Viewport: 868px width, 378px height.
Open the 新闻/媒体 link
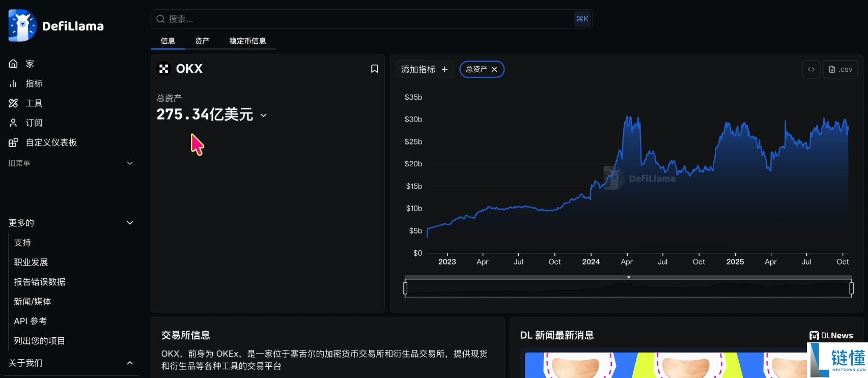[x=33, y=302]
